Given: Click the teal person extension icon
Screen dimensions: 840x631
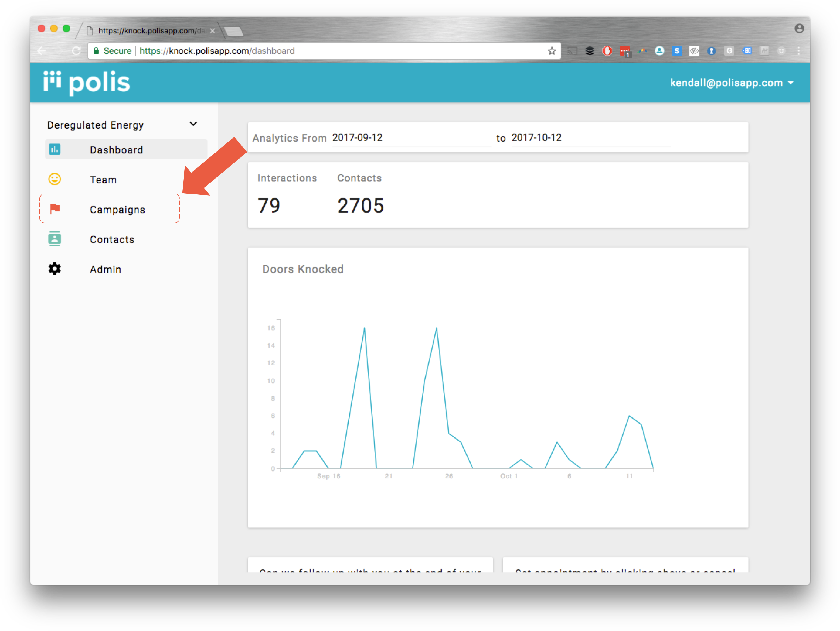Looking at the screenshot, I should pos(660,51).
